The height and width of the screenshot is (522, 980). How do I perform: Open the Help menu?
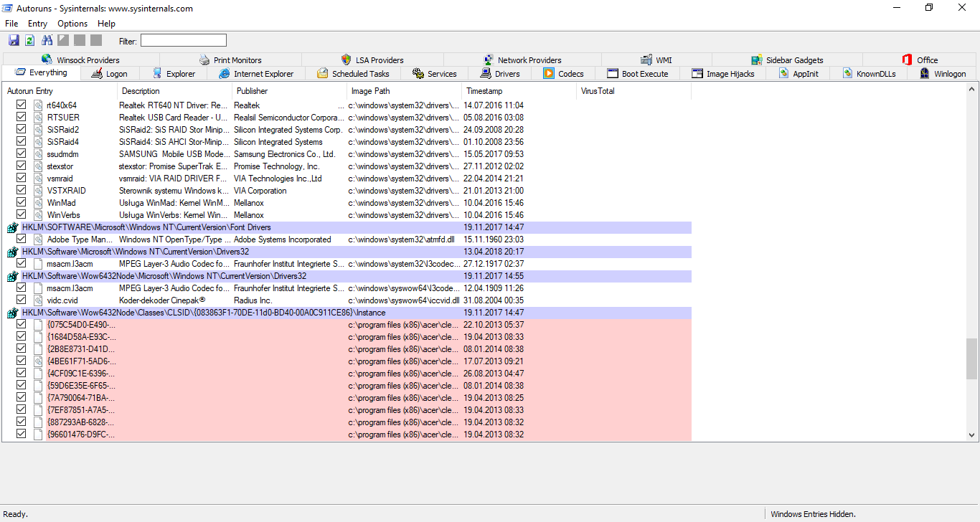click(106, 24)
